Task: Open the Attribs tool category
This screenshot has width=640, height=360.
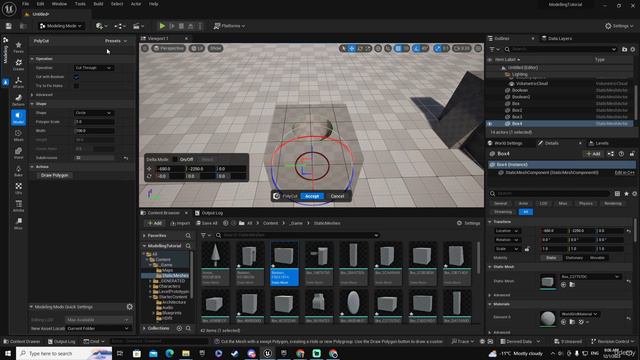Action: click(x=18, y=206)
